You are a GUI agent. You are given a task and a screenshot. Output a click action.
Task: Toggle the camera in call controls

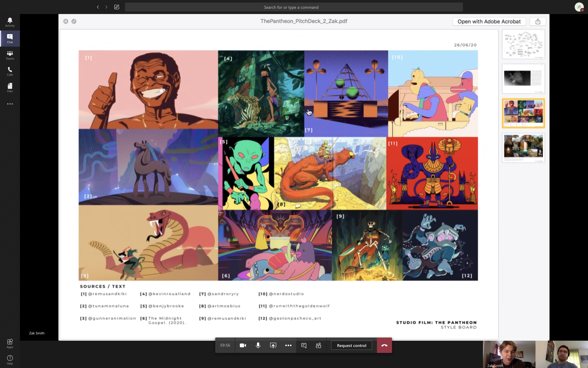[242, 345]
